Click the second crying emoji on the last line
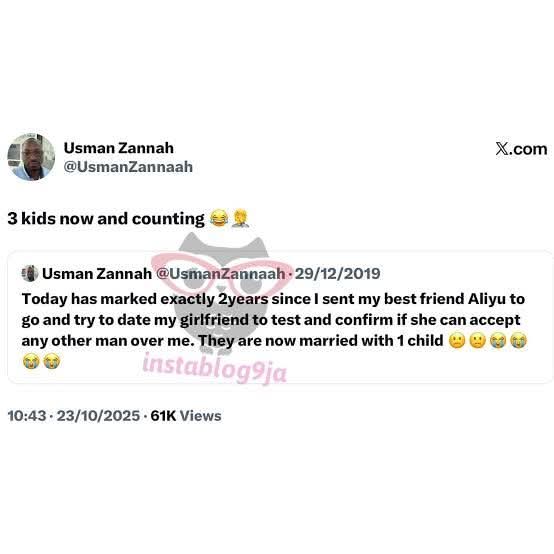The image size is (554, 554). click(52, 361)
